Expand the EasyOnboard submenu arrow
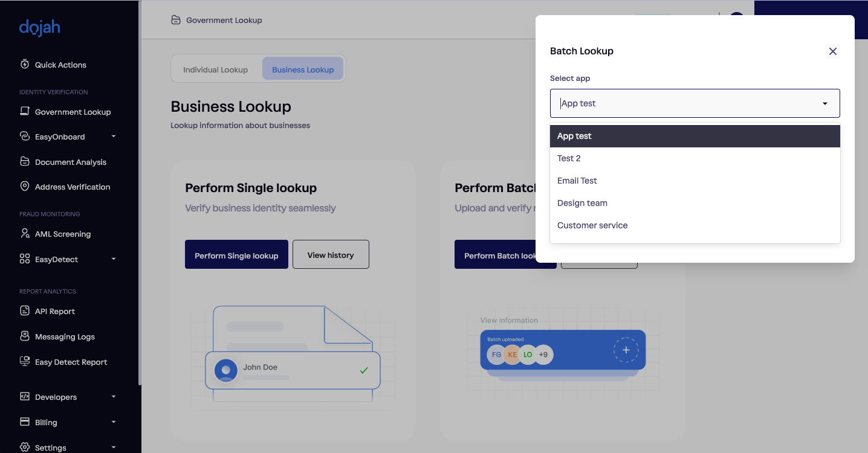Screen dimensions: 868x453 [x=114, y=137]
